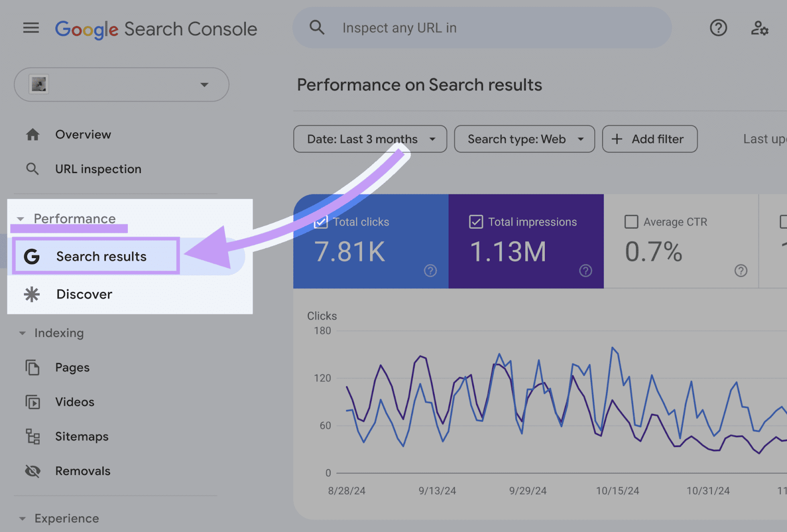Uncheck the Total impressions checkbox
The image size is (787, 532).
[476, 222]
